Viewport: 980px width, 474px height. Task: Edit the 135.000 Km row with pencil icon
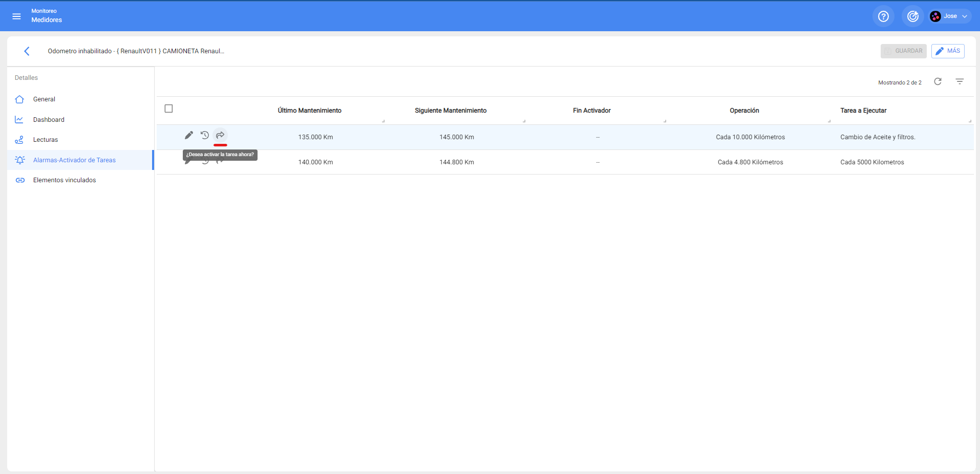[x=189, y=135]
